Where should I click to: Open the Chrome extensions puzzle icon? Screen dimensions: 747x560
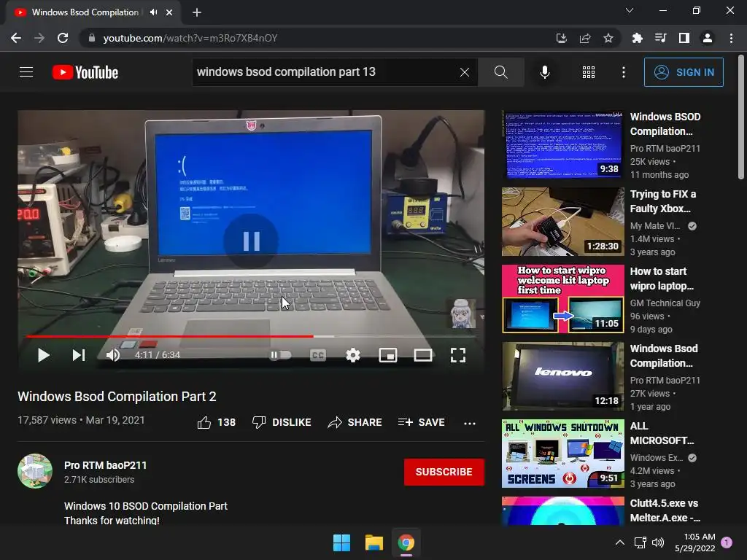tap(637, 38)
